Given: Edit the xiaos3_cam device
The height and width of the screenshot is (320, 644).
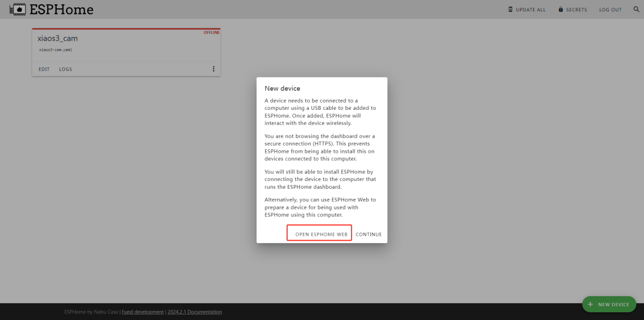Looking at the screenshot, I should coord(44,69).
